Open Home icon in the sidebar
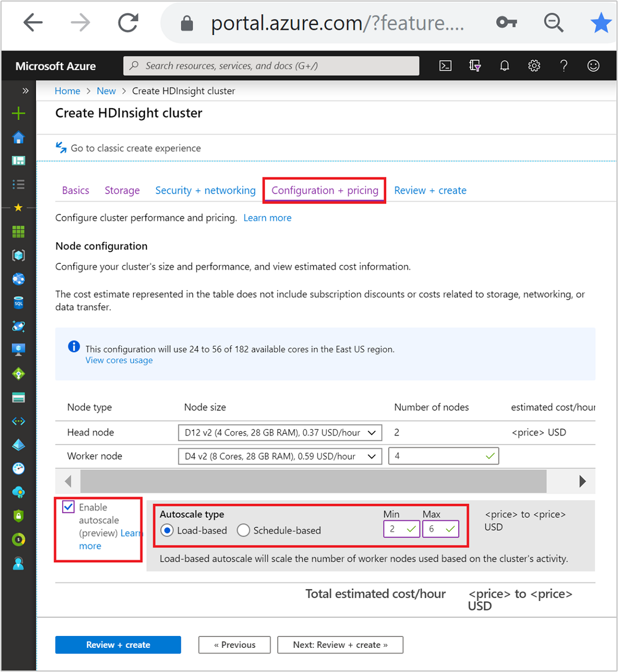The height and width of the screenshot is (672, 618). (19, 137)
